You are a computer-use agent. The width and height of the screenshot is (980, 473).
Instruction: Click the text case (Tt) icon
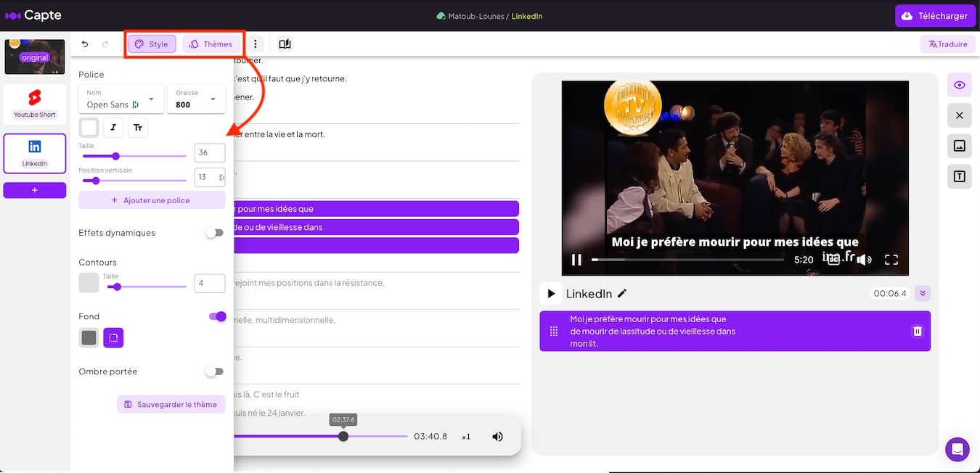click(138, 128)
